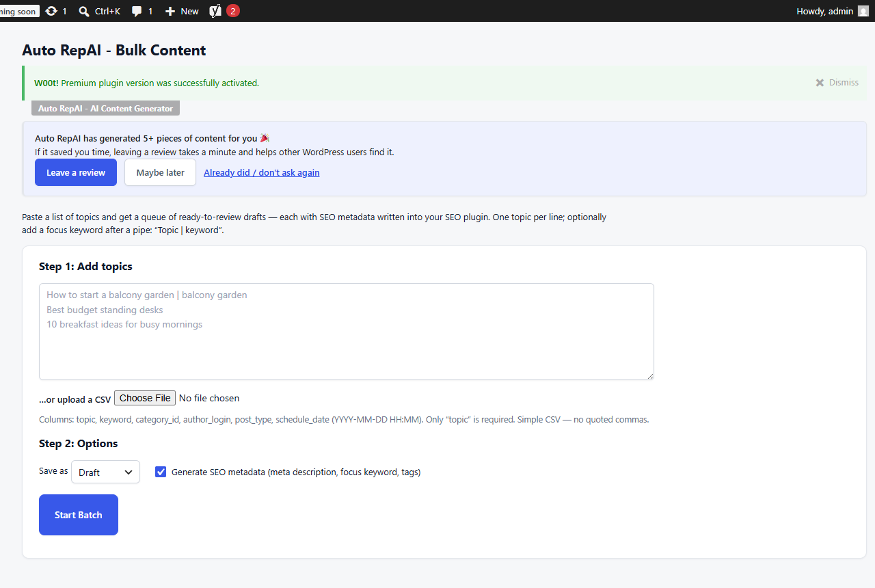Click the CSV columns hint text

[x=344, y=419]
